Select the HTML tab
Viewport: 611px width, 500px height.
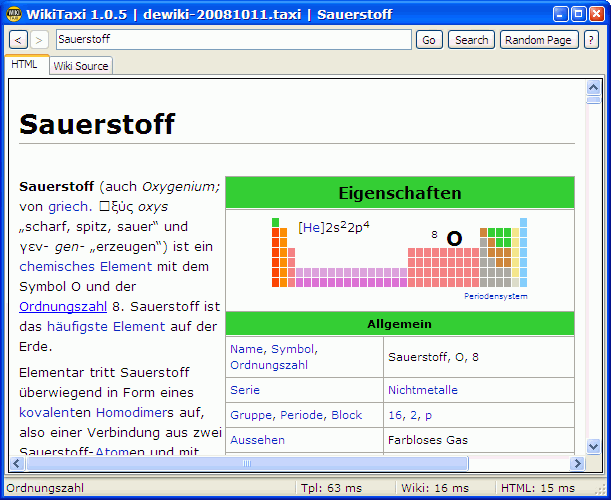point(25,65)
